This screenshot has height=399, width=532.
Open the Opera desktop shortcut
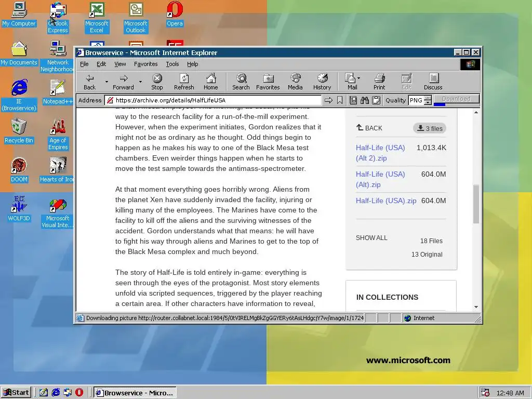[x=175, y=14]
